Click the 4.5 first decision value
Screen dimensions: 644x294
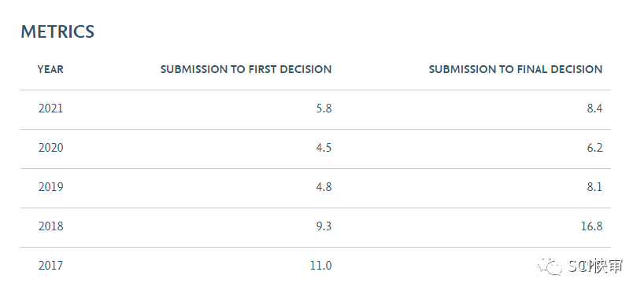click(x=324, y=148)
